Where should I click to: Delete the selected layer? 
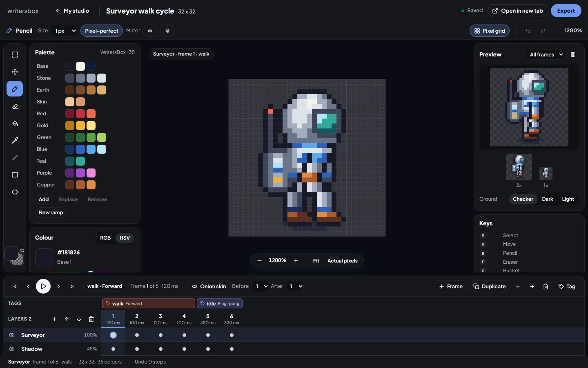(x=91, y=319)
